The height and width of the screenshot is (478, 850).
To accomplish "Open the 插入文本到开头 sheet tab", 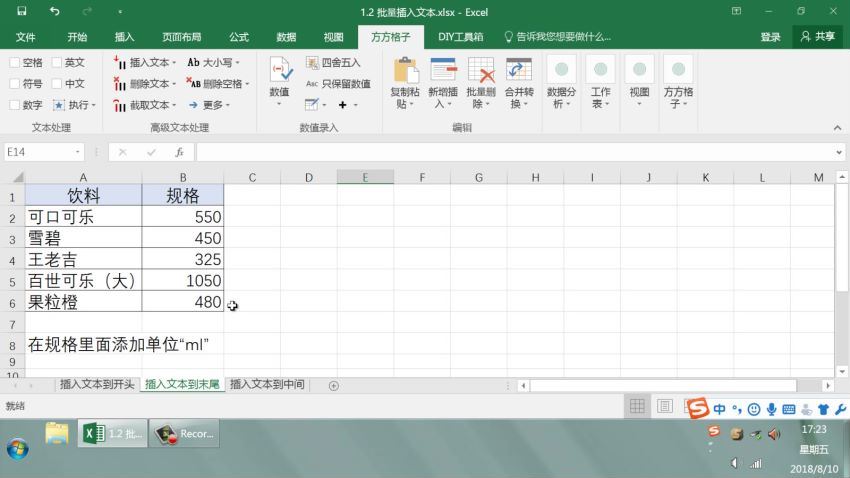I will coord(97,384).
